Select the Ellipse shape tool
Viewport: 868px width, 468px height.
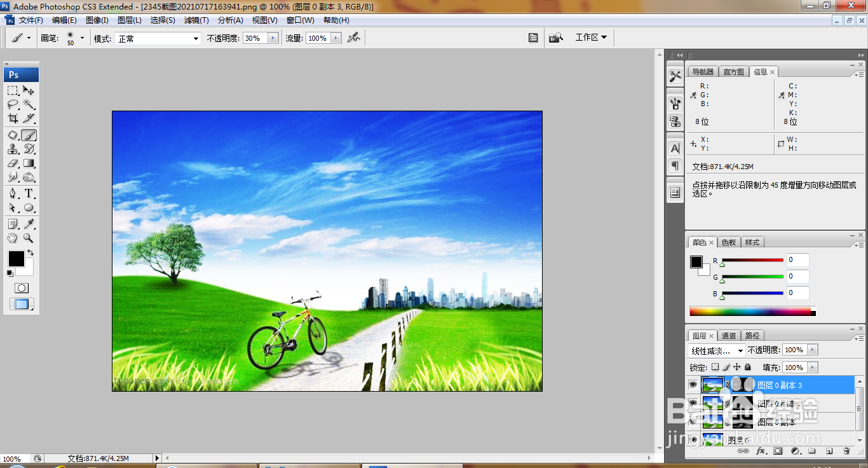[x=29, y=207]
